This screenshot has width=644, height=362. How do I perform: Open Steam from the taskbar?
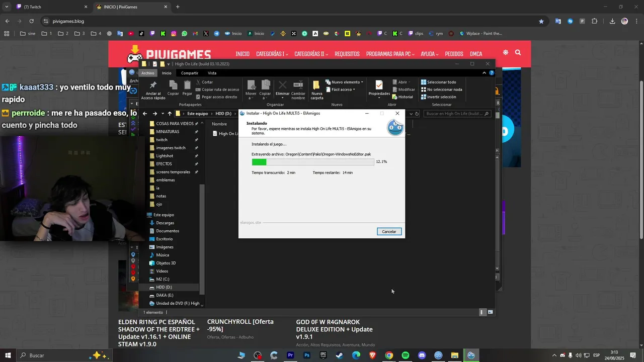[340, 355]
